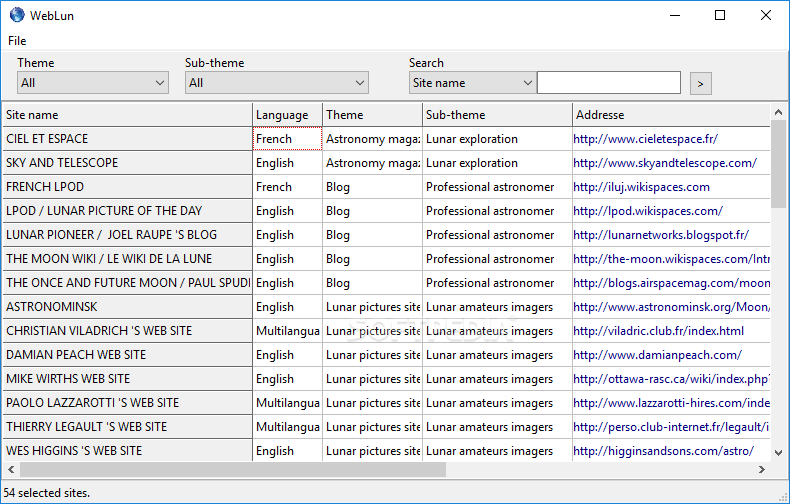Select THE MOON WIKI row
The height and width of the screenshot is (504, 790).
coord(127,259)
